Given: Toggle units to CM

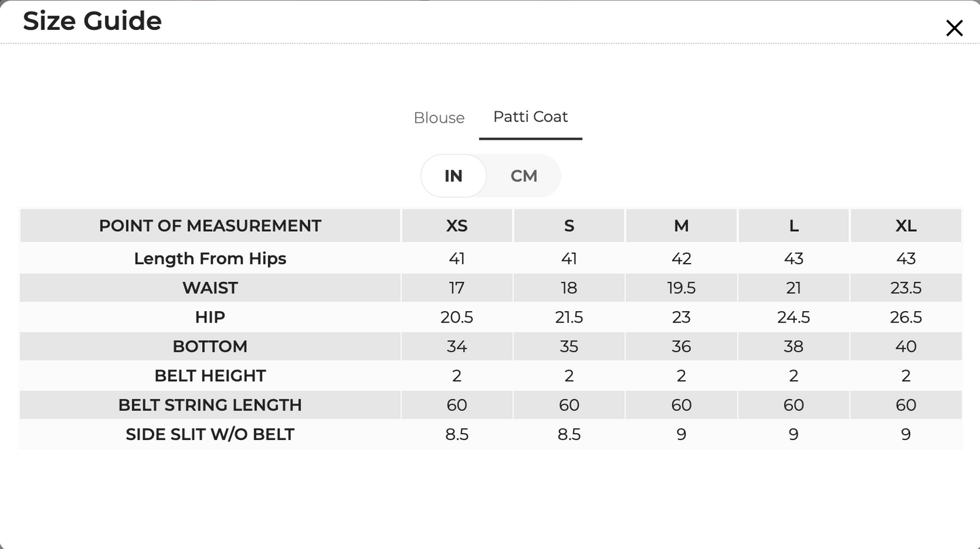Looking at the screenshot, I should point(524,176).
